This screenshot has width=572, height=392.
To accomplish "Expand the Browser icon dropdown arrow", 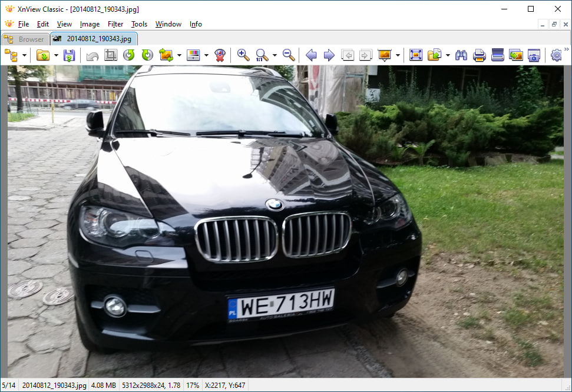I will [x=24, y=55].
